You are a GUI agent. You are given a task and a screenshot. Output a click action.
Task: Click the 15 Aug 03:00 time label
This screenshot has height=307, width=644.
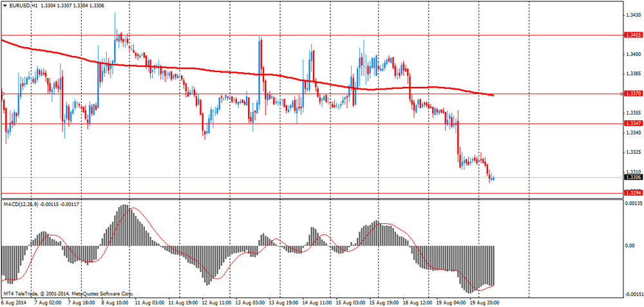click(x=350, y=303)
